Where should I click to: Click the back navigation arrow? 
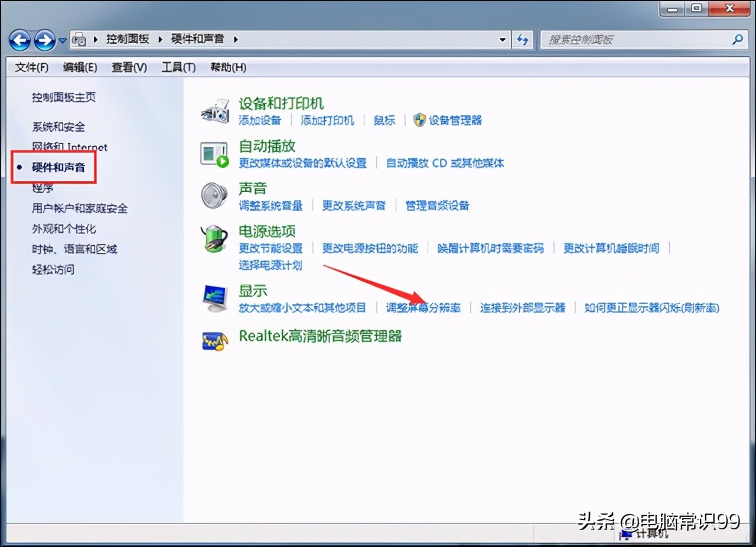[x=19, y=40]
